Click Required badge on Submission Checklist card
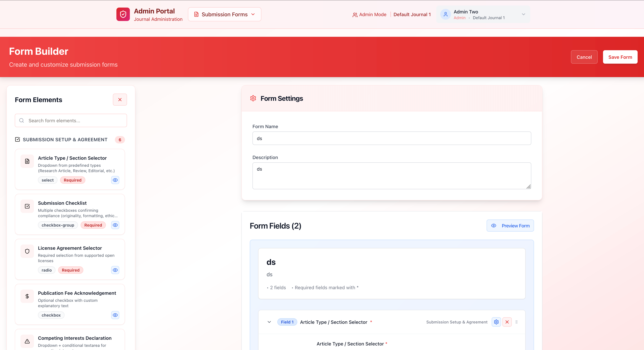Screen dimensions: 644x350 93,225
